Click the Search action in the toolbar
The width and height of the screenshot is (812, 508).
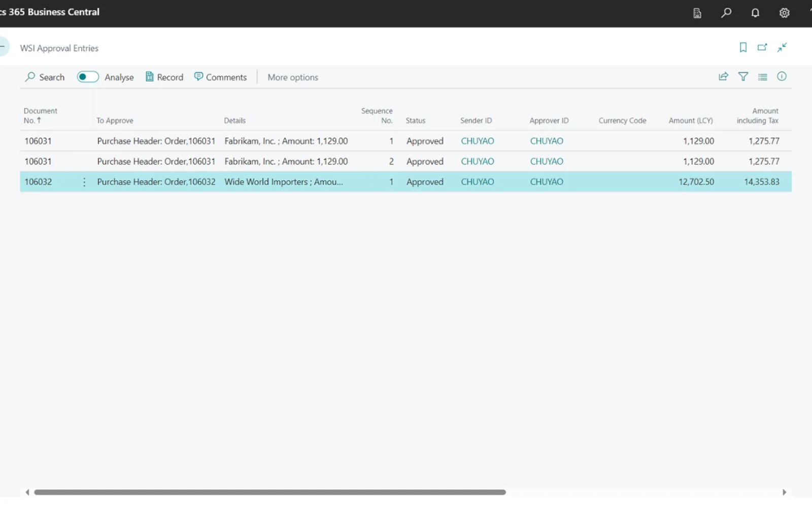click(45, 77)
